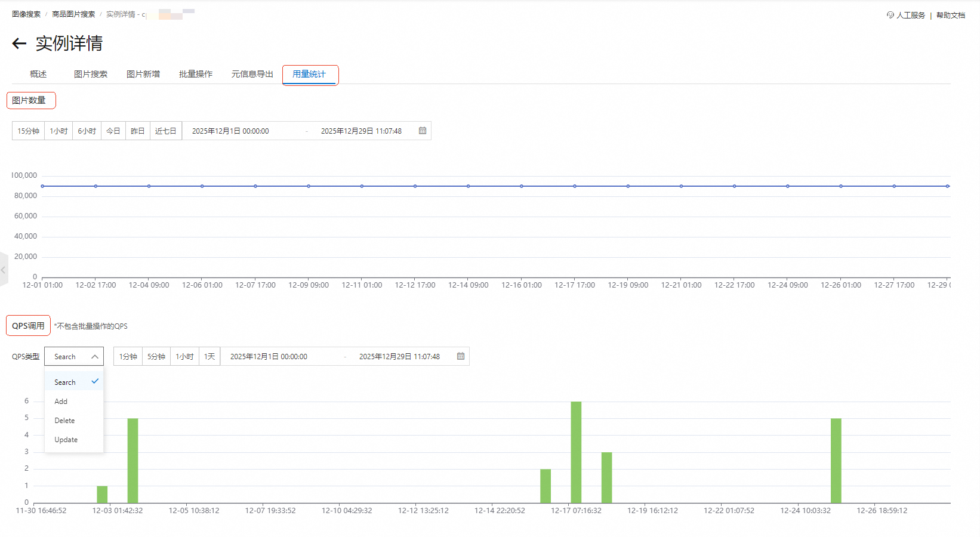980x537 pixels.
Task: Show 今日 image count data
Action: coord(113,131)
